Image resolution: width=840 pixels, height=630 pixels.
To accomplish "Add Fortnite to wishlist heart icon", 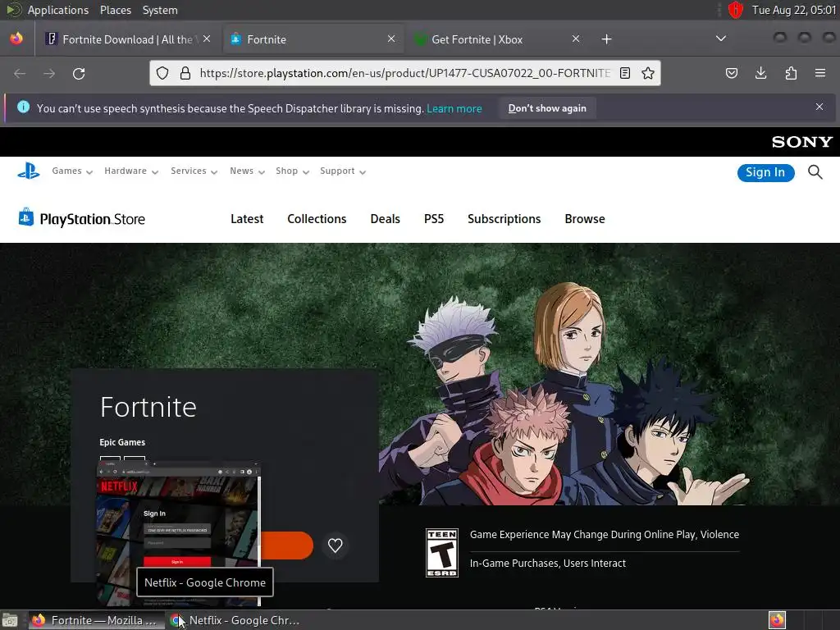I will pyautogui.click(x=335, y=546).
